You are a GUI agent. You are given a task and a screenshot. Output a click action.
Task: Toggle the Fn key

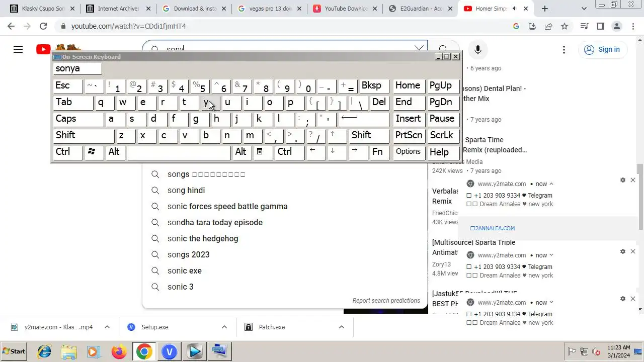(x=379, y=152)
